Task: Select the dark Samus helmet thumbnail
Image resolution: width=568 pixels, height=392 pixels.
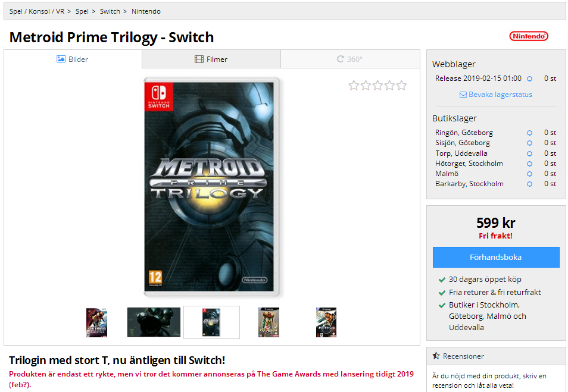Action: (x=154, y=322)
